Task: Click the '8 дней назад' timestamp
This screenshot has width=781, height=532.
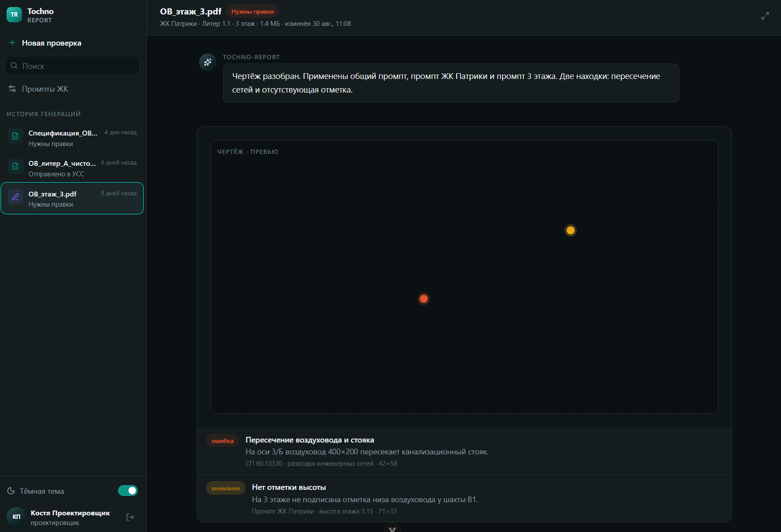Action: 119,193
